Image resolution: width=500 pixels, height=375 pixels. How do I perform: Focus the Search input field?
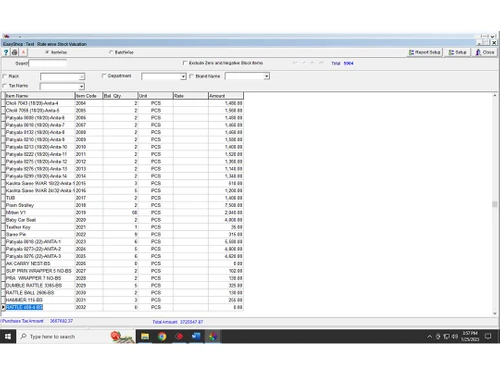[x=48, y=63]
